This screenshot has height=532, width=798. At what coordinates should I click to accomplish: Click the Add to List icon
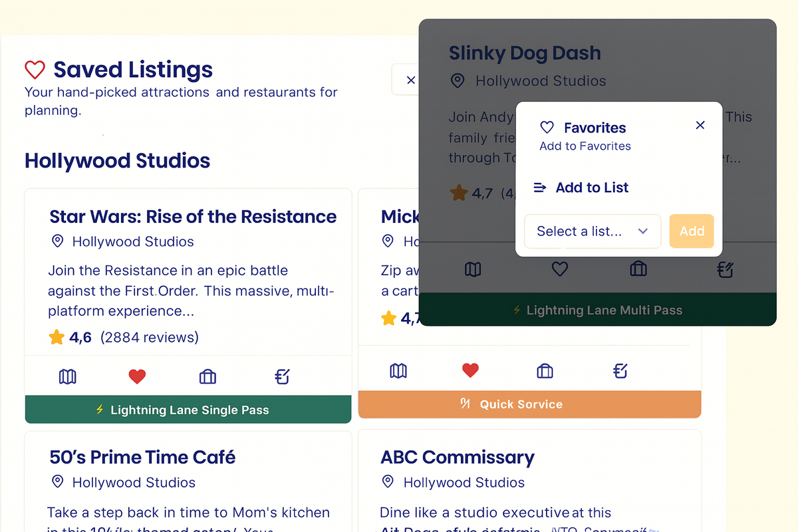click(x=540, y=188)
